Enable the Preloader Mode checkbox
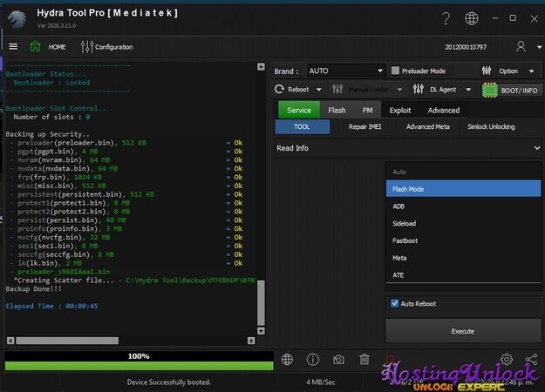Image resolution: width=545 pixels, height=392 pixels. (x=395, y=71)
